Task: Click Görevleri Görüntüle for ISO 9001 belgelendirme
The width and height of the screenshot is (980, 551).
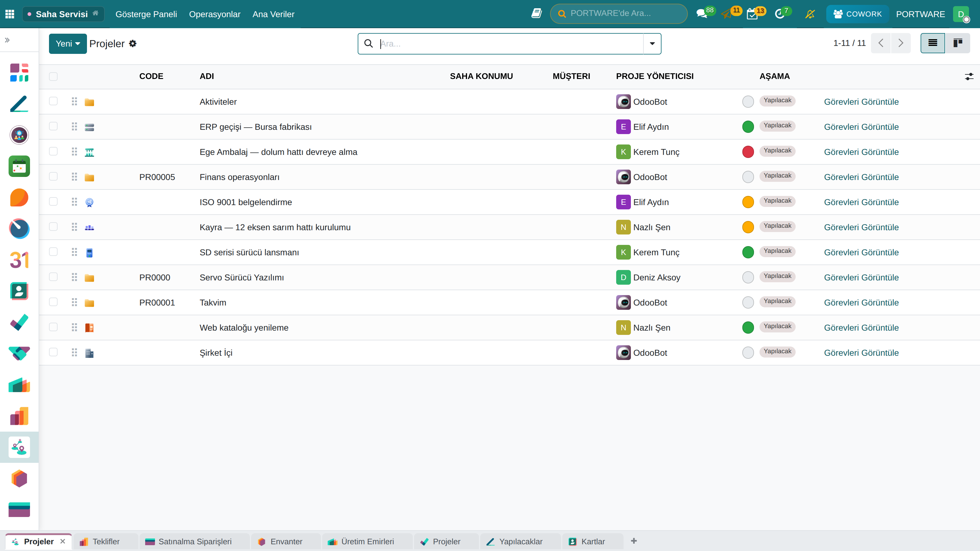Action: pyautogui.click(x=861, y=202)
